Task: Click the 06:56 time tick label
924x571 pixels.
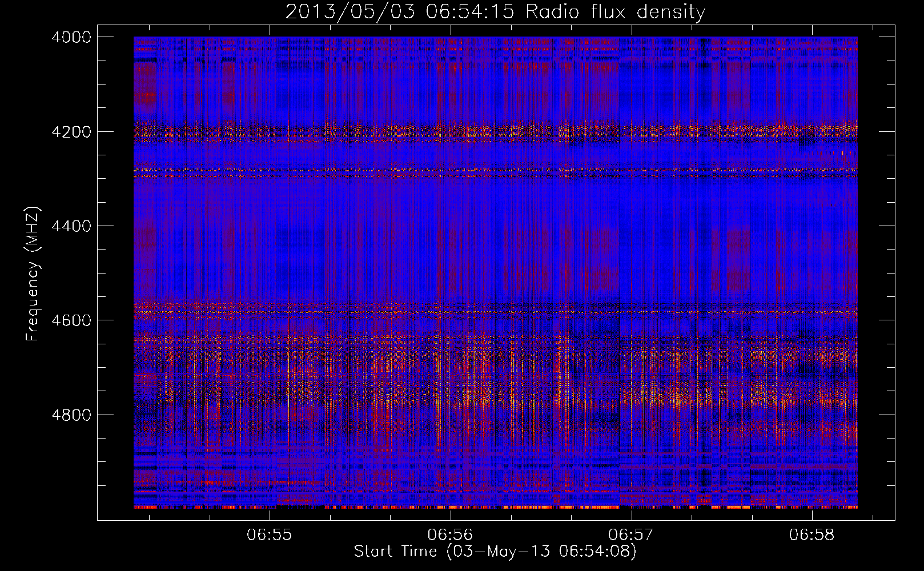Action: 451,535
